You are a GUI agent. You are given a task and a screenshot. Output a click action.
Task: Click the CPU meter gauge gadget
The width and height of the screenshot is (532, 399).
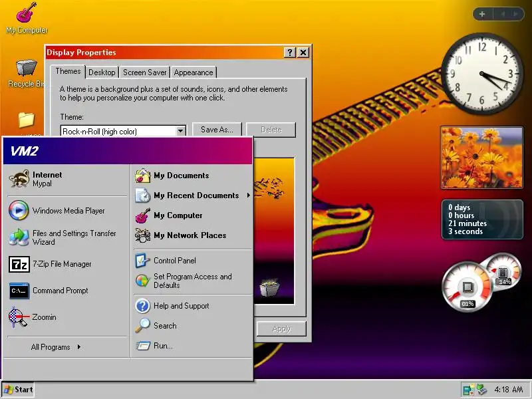[x=467, y=287]
